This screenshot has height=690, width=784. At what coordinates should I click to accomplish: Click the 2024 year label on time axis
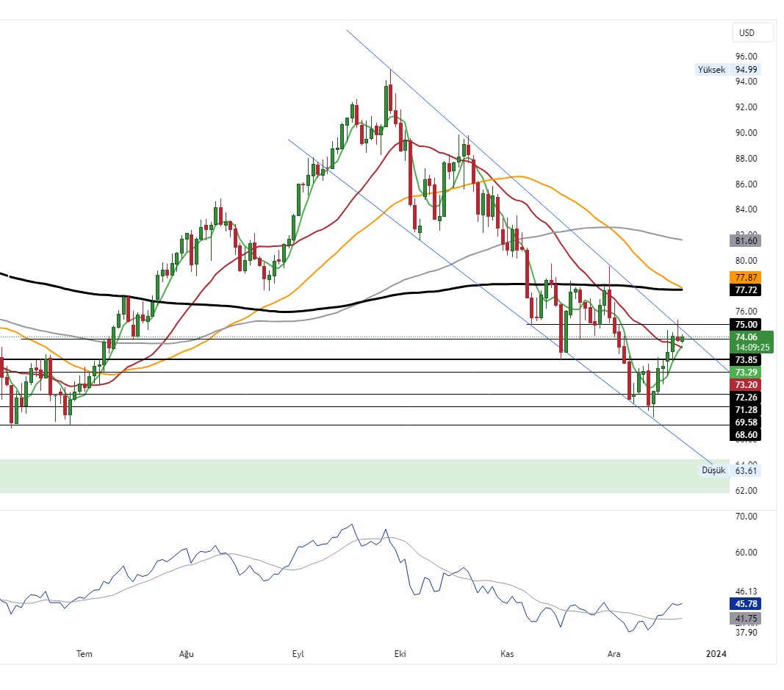[716, 653]
